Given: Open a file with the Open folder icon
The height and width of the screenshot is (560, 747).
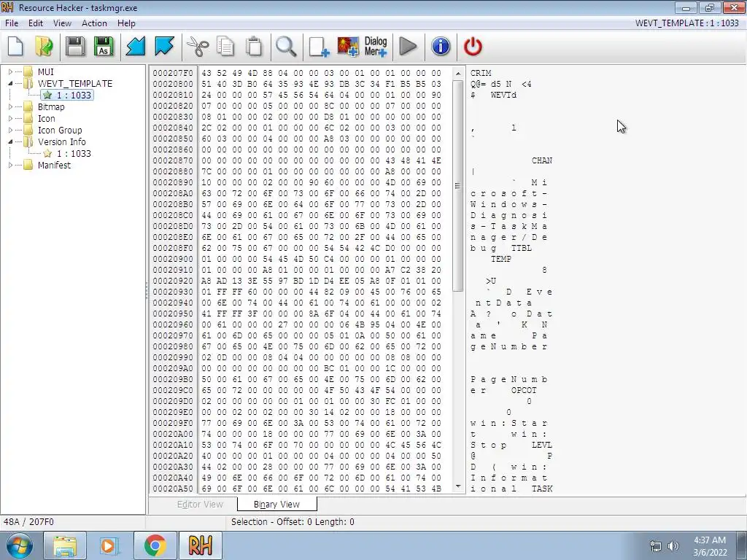Looking at the screenshot, I should tap(44, 47).
